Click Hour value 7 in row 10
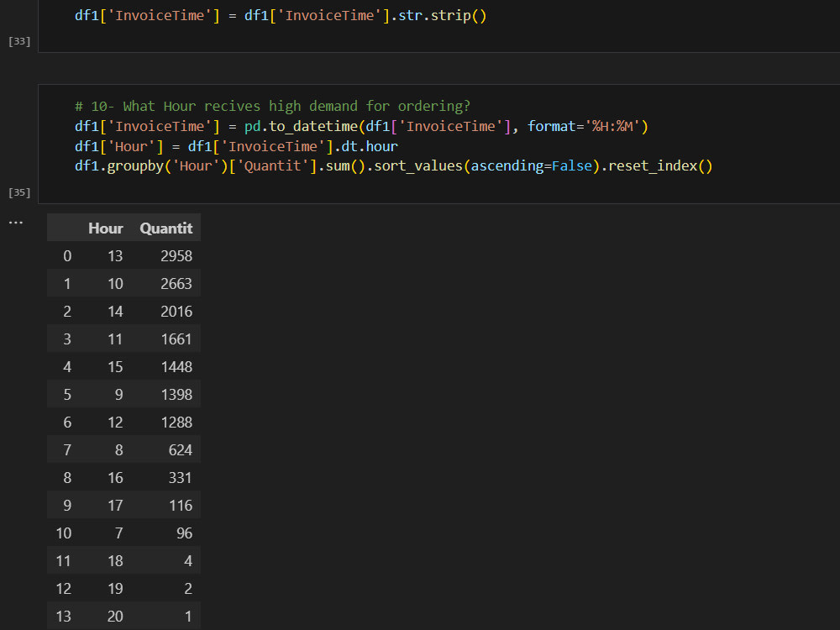 [119, 533]
